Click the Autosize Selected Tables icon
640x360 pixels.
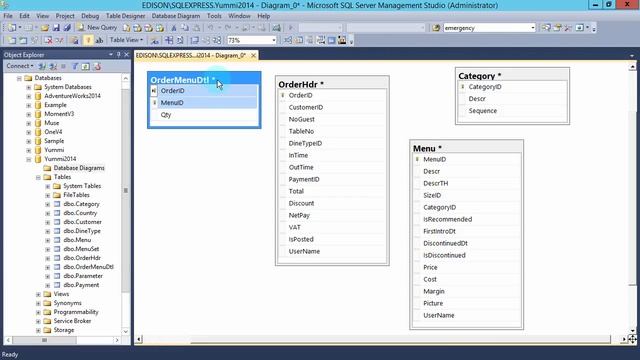point(195,40)
